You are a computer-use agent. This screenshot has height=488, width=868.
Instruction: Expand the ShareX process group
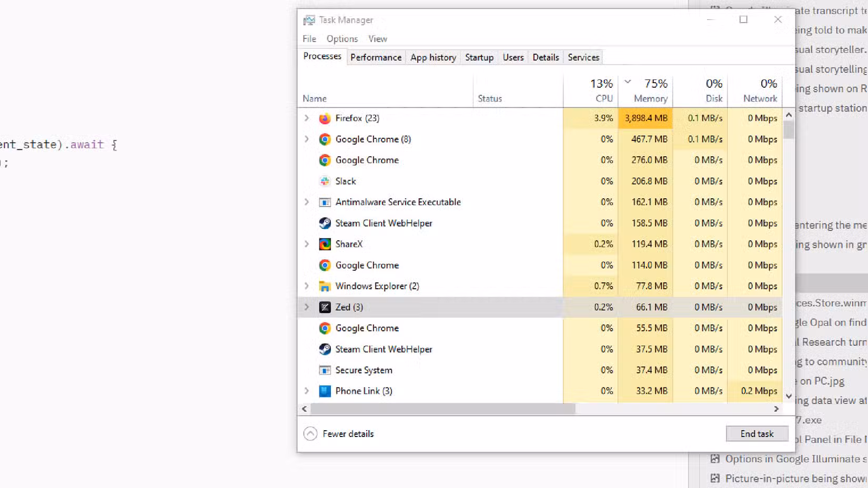(x=307, y=245)
